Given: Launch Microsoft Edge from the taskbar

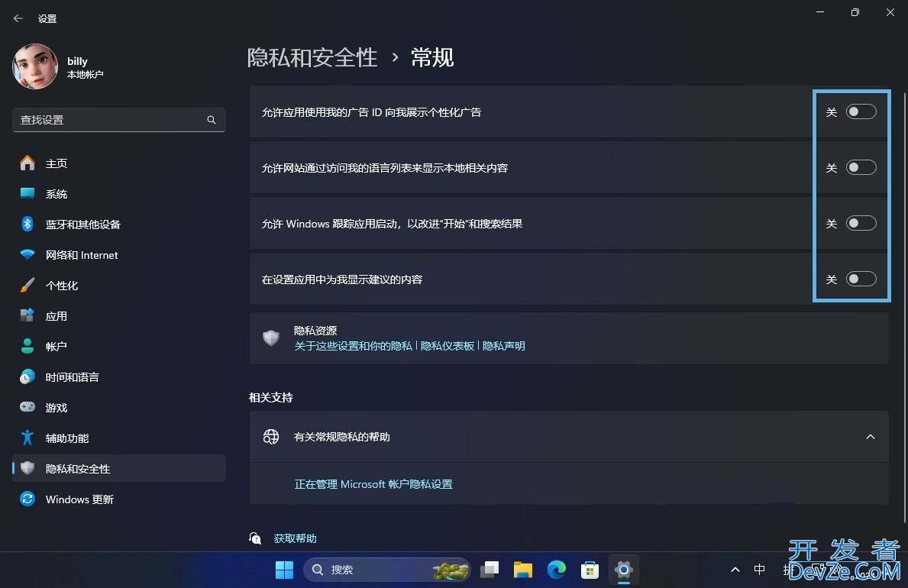Looking at the screenshot, I should click(557, 570).
